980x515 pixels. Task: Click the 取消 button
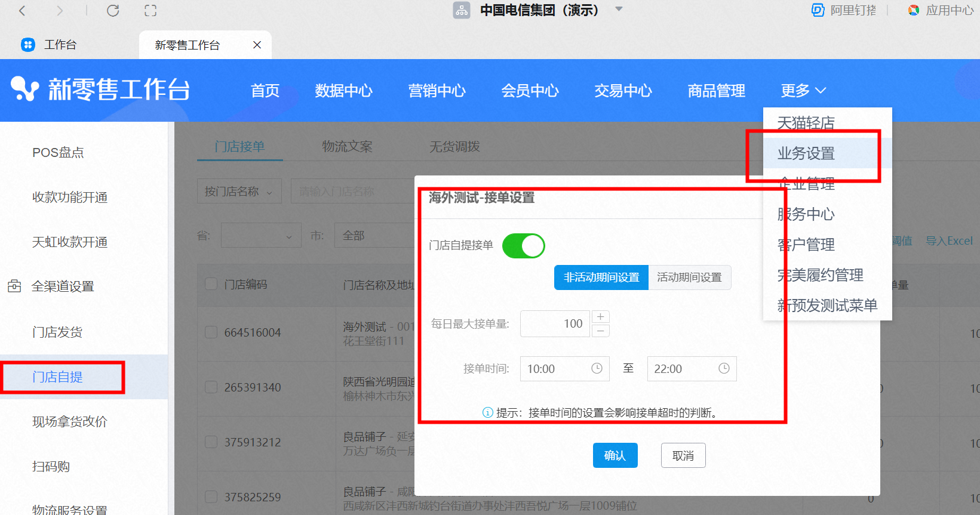683,456
